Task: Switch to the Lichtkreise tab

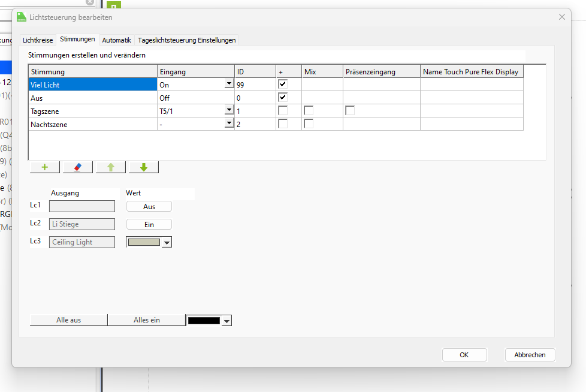Action: point(38,40)
